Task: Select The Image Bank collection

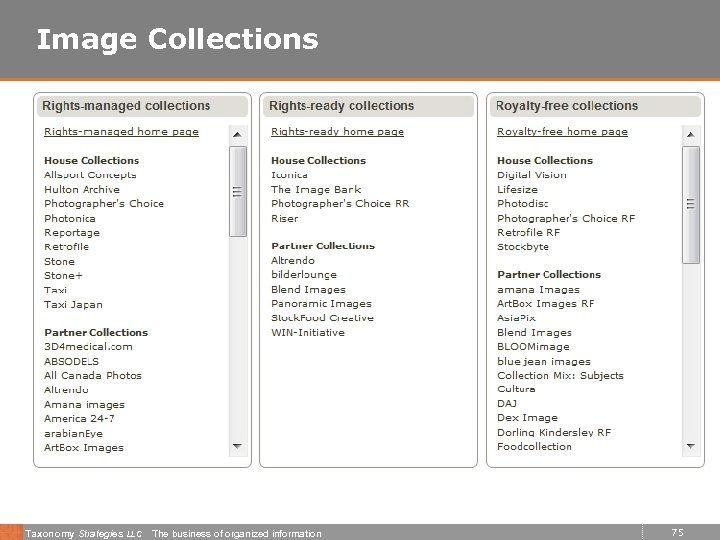Action: (316, 190)
